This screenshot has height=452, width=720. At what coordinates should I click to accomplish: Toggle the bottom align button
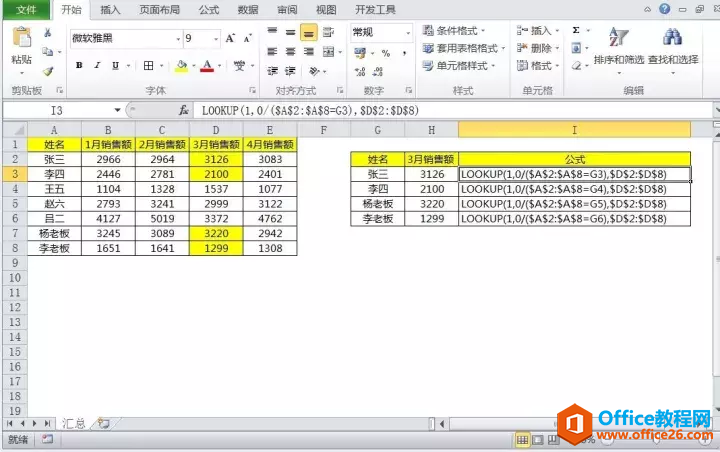point(309,33)
